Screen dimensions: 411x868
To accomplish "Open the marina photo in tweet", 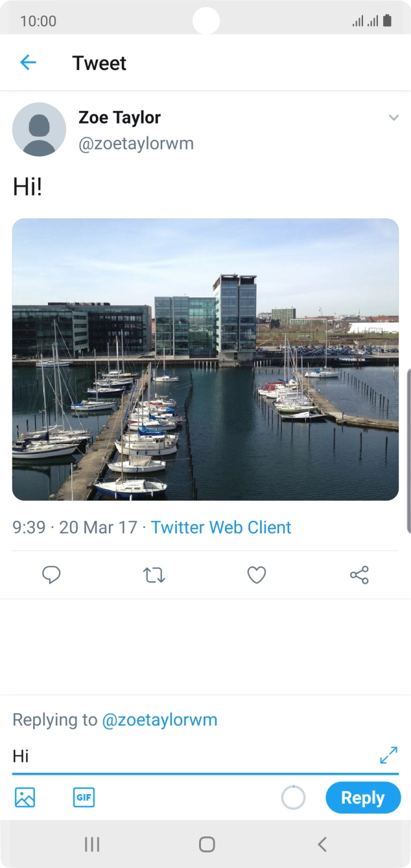I will pos(205,360).
